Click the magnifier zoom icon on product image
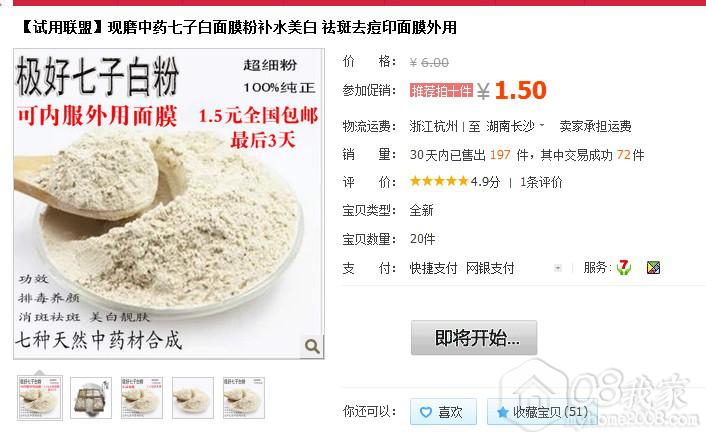706x437 pixels. pos(312,346)
